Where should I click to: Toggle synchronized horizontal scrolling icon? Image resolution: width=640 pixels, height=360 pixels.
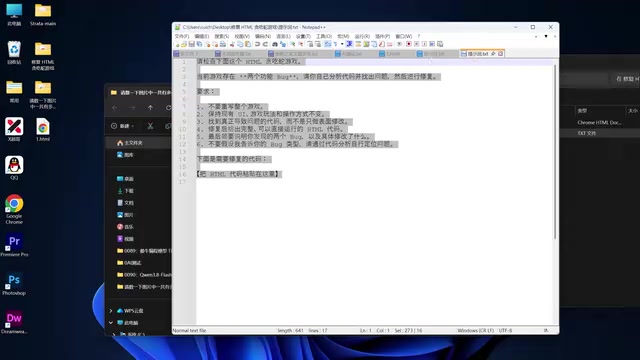(318, 44)
